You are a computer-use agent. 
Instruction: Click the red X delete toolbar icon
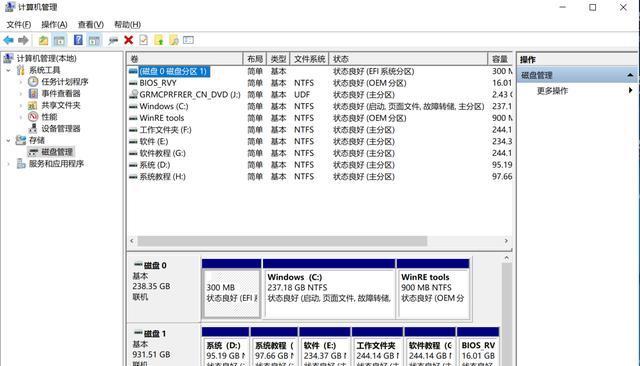coord(129,40)
